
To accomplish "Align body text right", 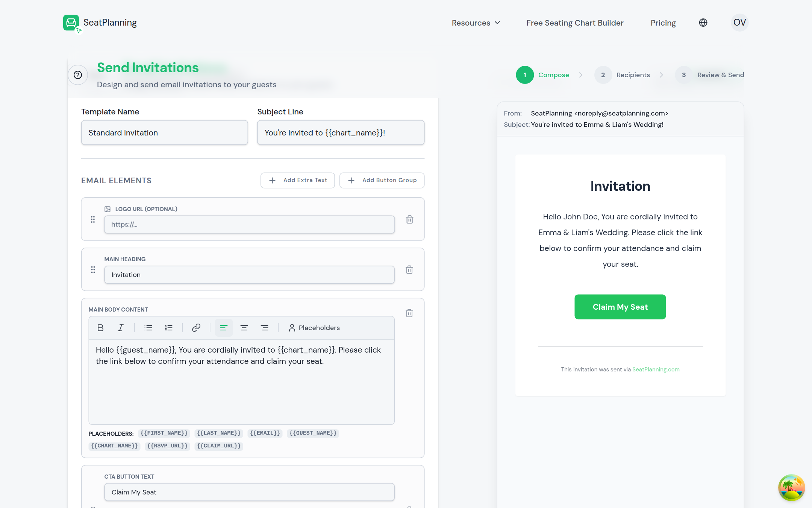I will coord(265,328).
